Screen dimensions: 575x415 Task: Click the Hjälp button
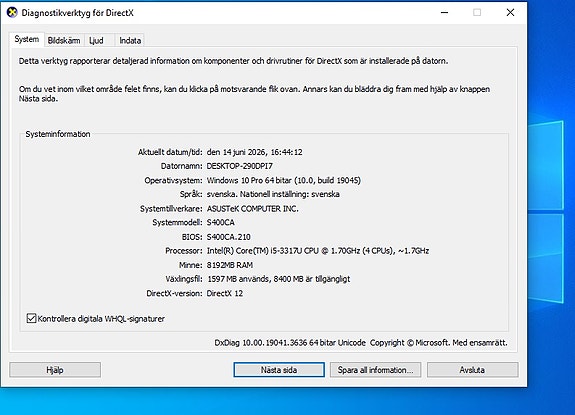pos(55,370)
